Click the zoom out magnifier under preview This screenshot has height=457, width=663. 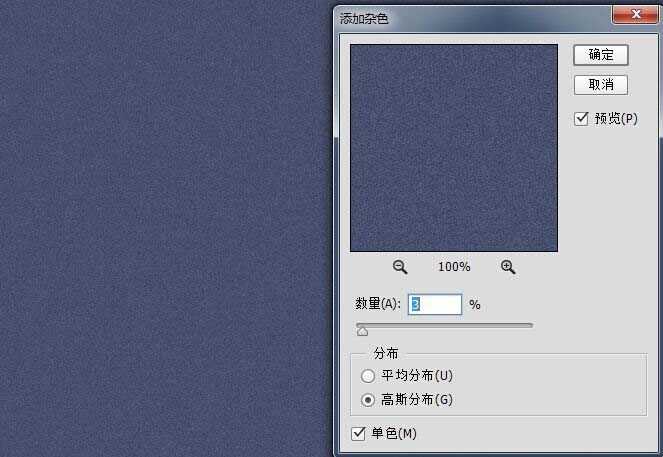point(400,267)
